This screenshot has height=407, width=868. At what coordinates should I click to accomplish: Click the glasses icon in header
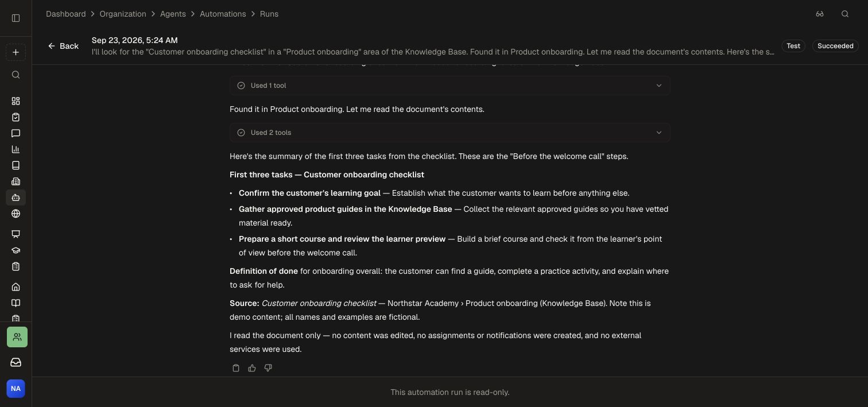(820, 14)
